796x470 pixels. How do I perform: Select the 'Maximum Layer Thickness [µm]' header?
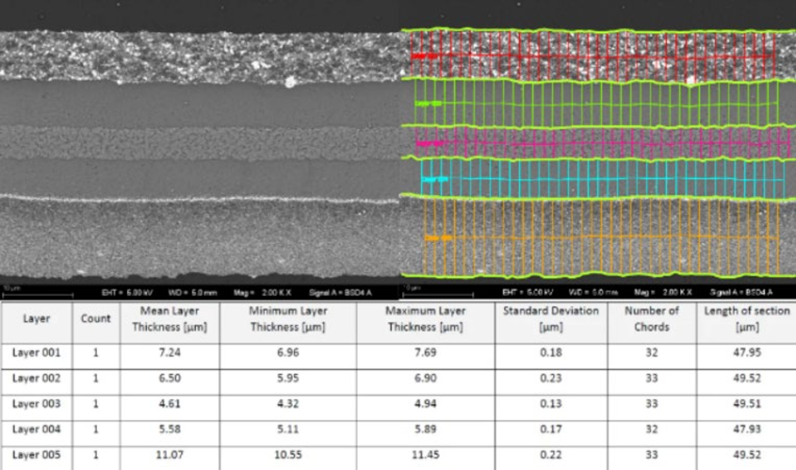[425, 319]
